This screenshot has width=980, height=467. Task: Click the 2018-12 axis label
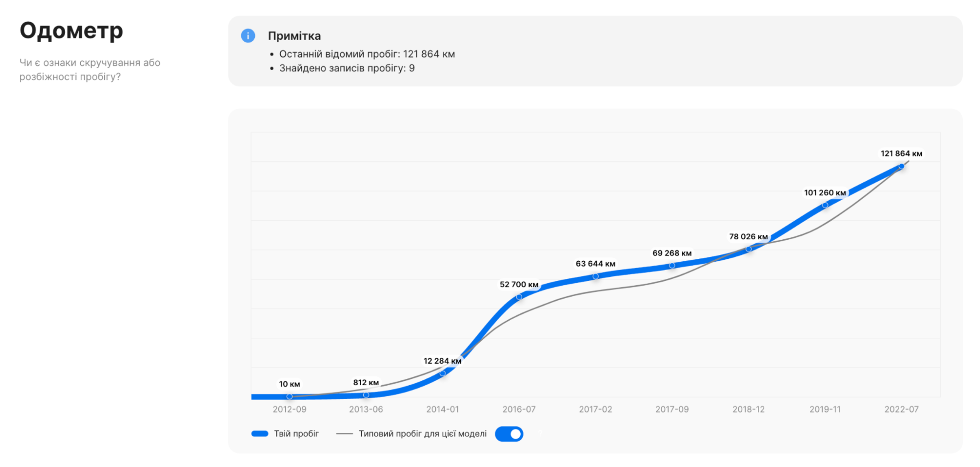pos(749,410)
